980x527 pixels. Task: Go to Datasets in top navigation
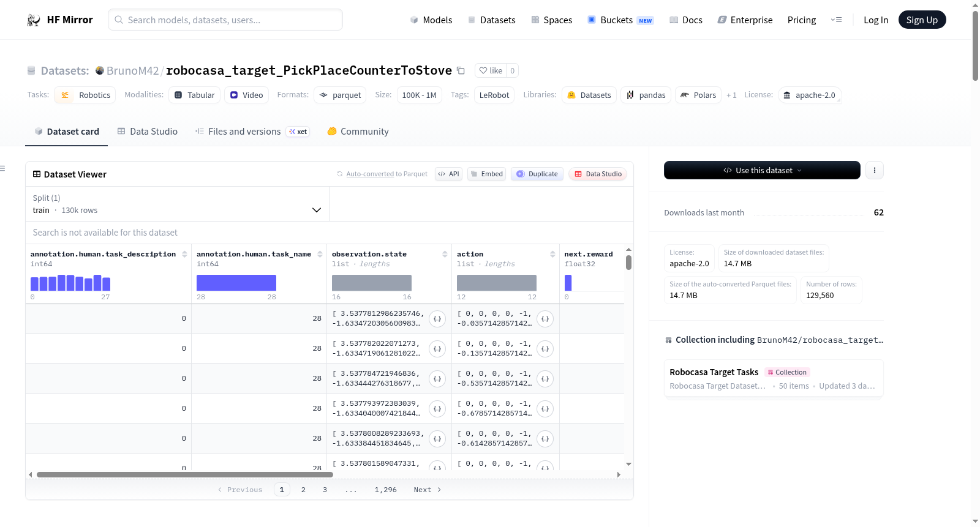(x=491, y=20)
